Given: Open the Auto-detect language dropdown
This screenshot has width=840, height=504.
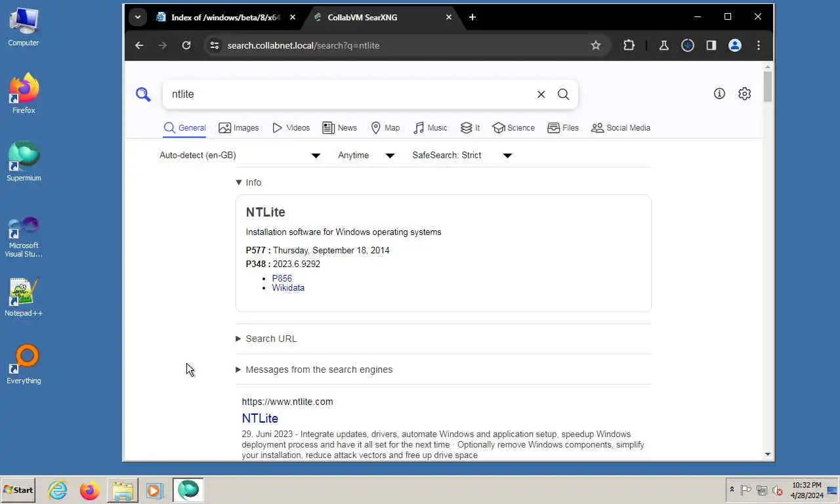Looking at the screenshot, I should (x=240, y=156).
